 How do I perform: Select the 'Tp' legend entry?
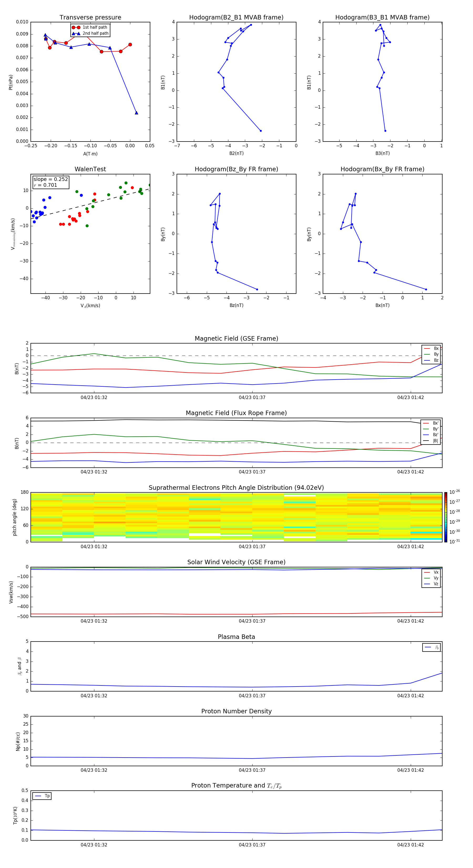coord(42,796)
